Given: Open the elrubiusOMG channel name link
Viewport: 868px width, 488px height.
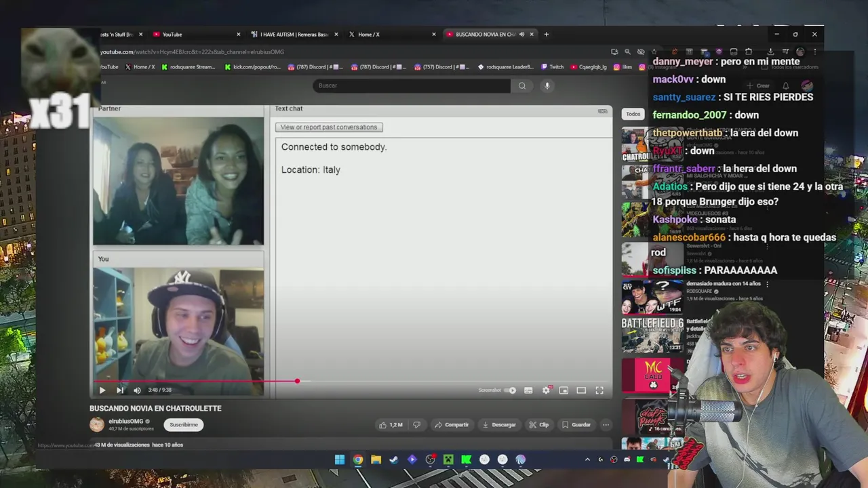Looking at the screenshot, I should pyautogui.click(x=126, y=422).
